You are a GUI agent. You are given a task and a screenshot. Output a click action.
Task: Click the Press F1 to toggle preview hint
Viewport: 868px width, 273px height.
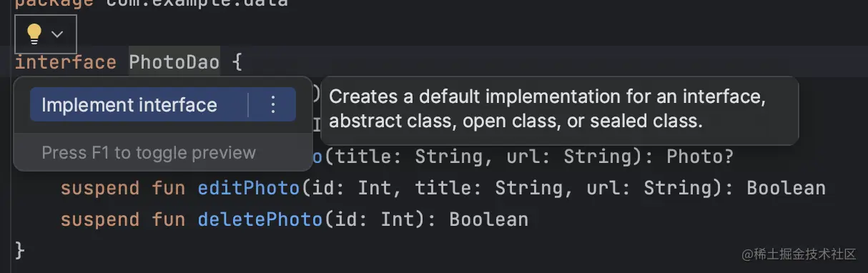149,152
